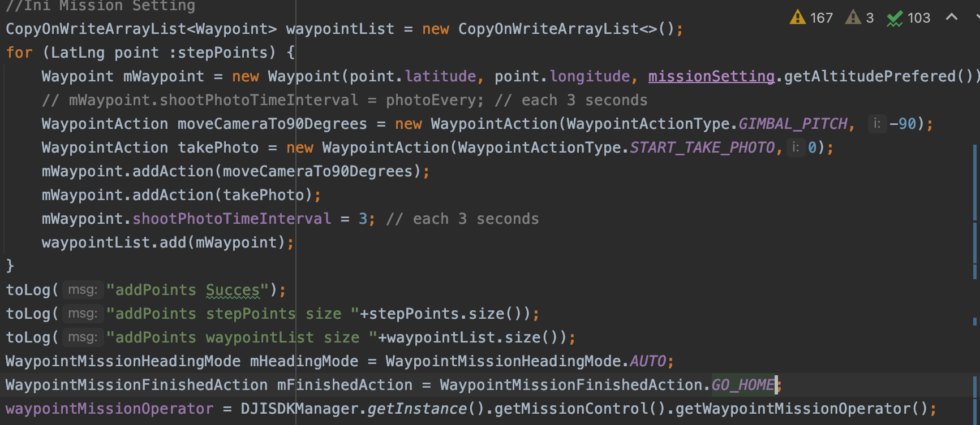Click the 'DJISDKManager' class name

coord(299,409)
